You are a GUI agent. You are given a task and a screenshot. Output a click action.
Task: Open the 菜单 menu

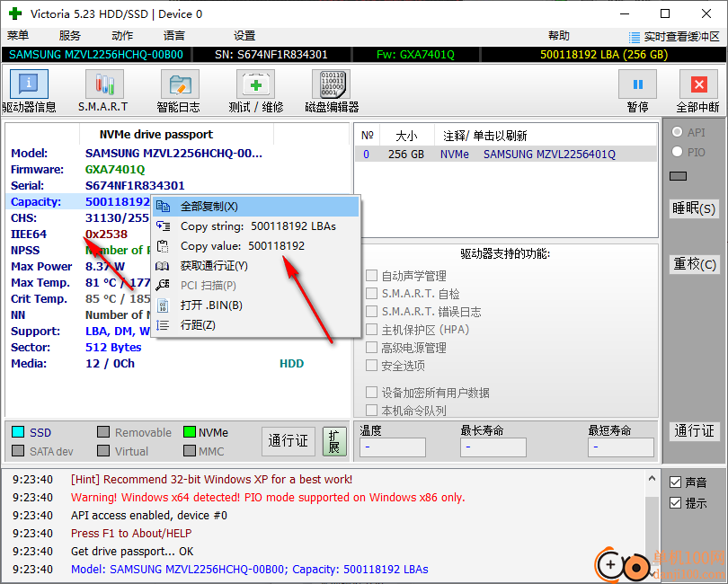[x=18, y=36]
